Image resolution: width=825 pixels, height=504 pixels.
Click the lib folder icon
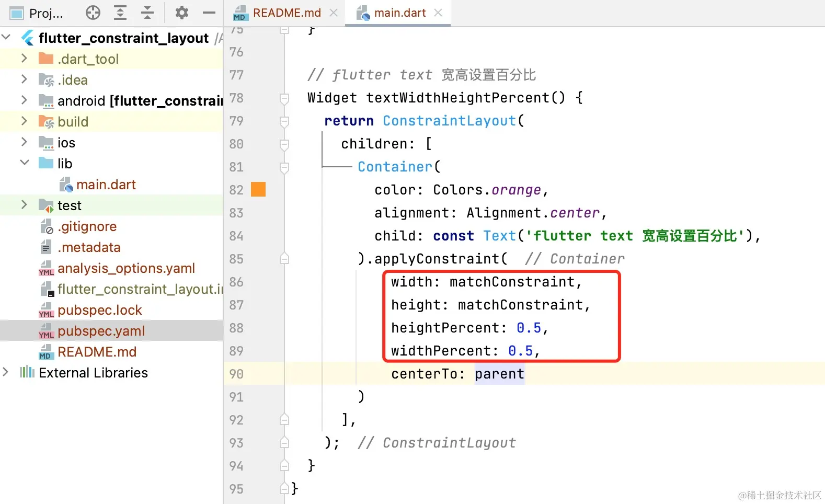click(x=46, y=163)
